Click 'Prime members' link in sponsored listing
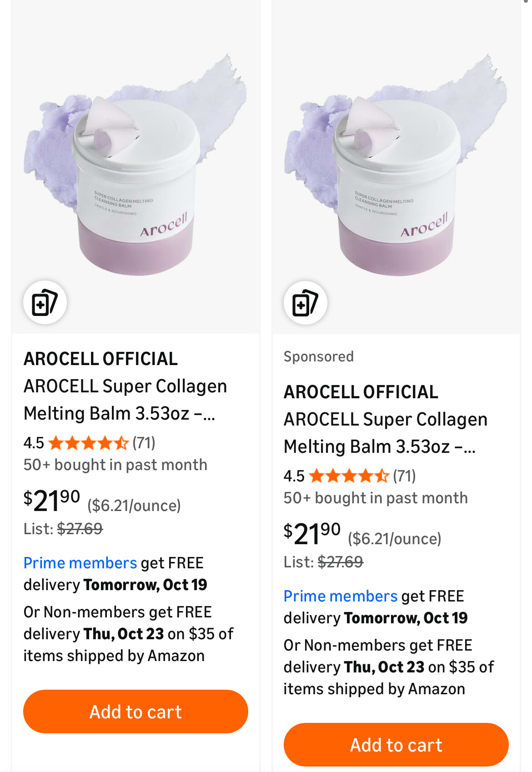This screenshot has height=772, width=532. pos(340,596)
